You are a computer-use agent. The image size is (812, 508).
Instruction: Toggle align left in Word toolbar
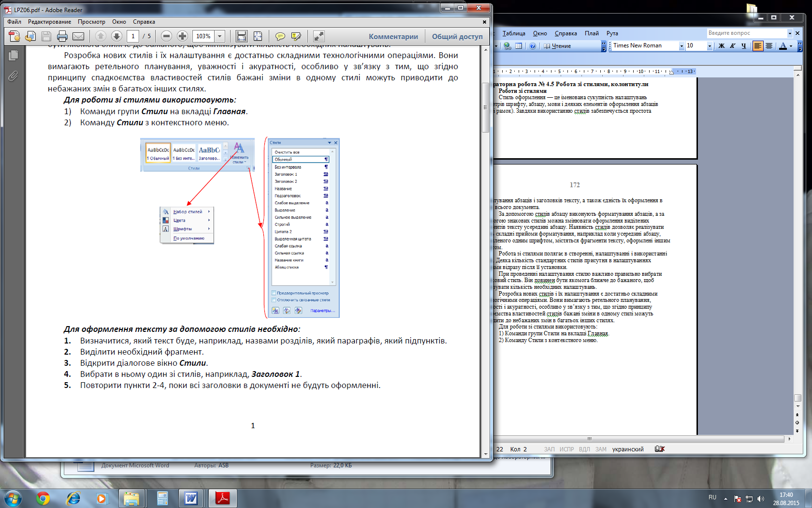pyautogui.click(x=758, y=46)
